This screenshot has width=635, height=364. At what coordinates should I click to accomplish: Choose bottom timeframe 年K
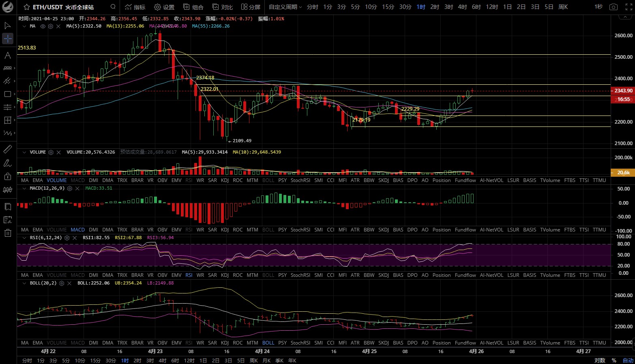coord(292,361)
